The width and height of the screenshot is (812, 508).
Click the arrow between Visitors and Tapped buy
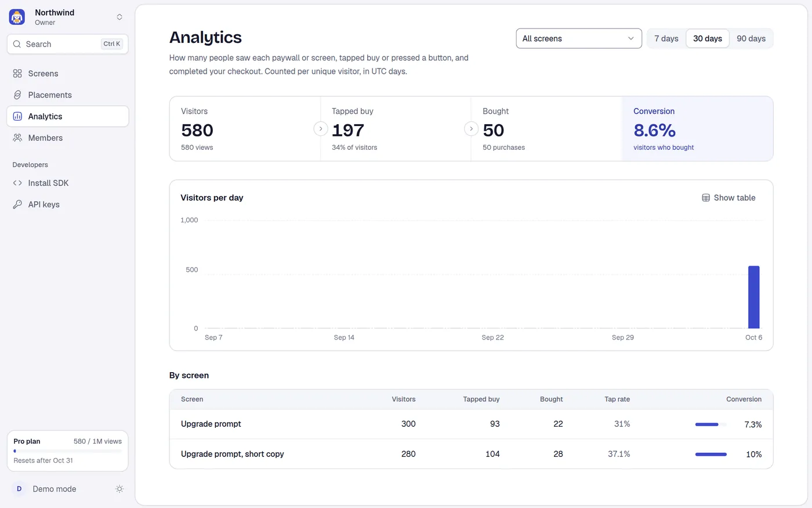tap(321, 129)
